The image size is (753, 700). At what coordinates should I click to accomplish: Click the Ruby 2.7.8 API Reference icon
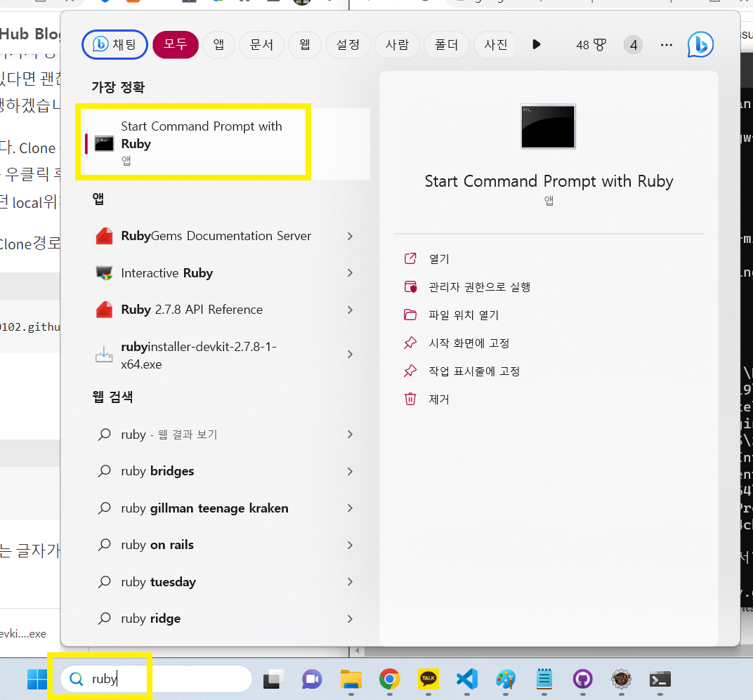pyautogui.click(x=104, y=310)
